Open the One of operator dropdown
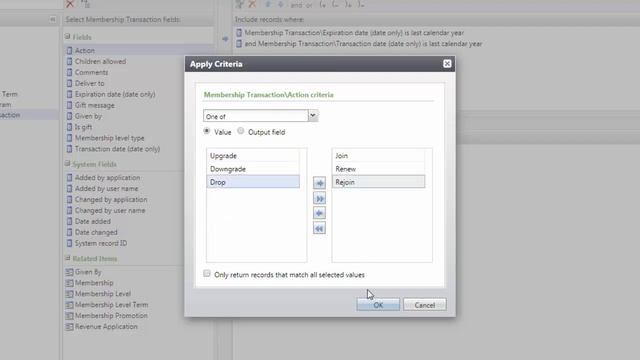Image resolution: width=640 pixels, height=360 pixels. click(x=313, y=116)
